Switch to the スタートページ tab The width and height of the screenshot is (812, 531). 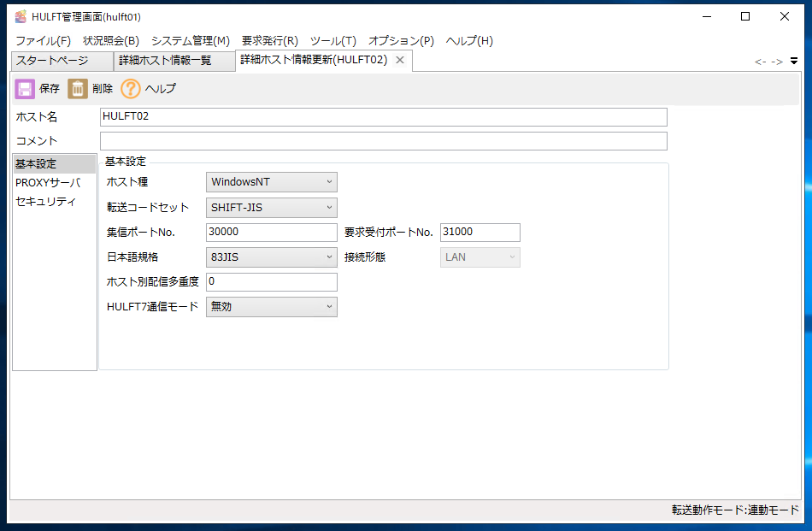click(62, 61)
